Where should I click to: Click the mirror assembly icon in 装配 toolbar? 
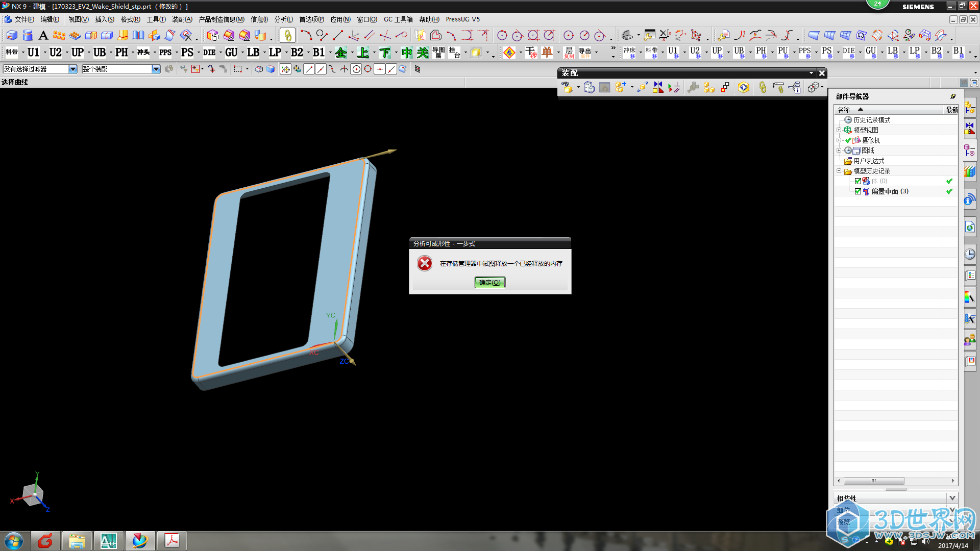point(658,88)
